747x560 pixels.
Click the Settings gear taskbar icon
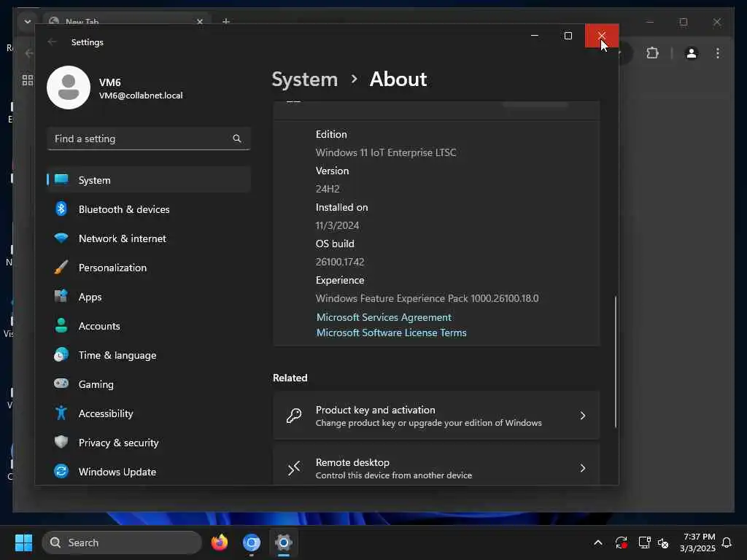tap(284, 542)
